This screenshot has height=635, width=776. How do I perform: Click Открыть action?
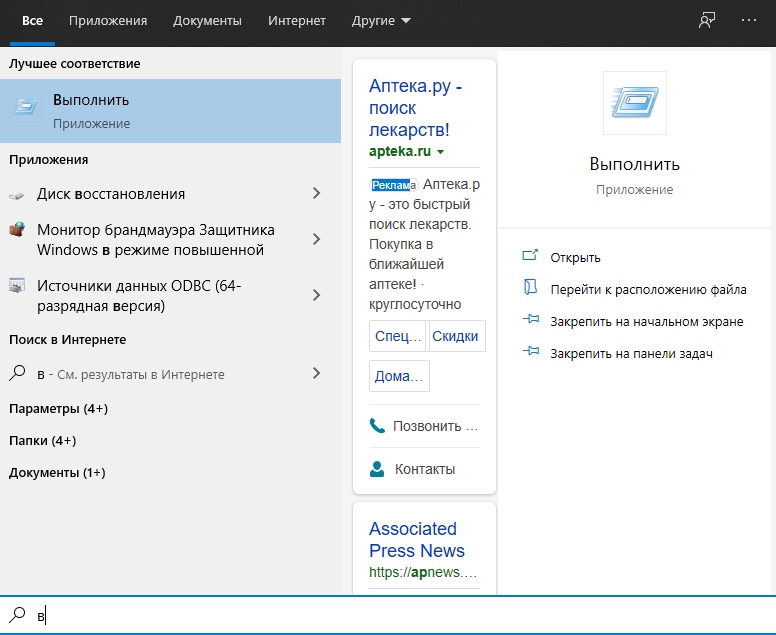(575, 258)
